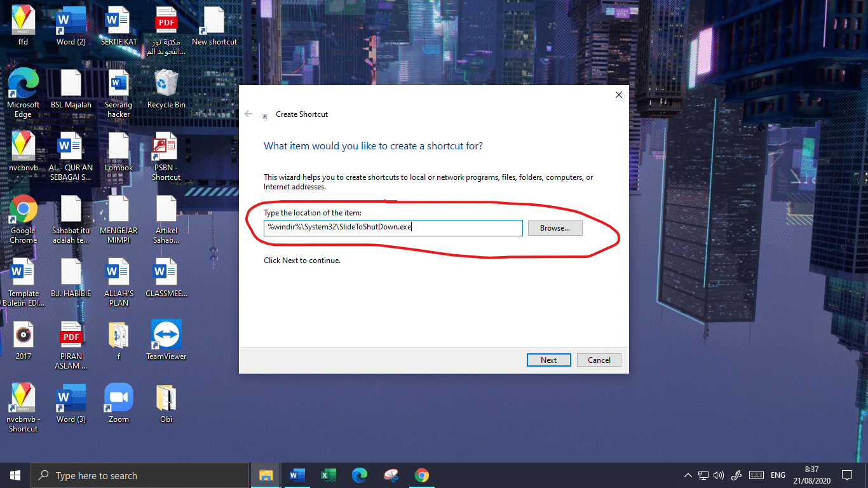Viewport: 868px width, 488px height.
Task: Select the Zoom desktop icon
Action: click(x=119, y=403)
